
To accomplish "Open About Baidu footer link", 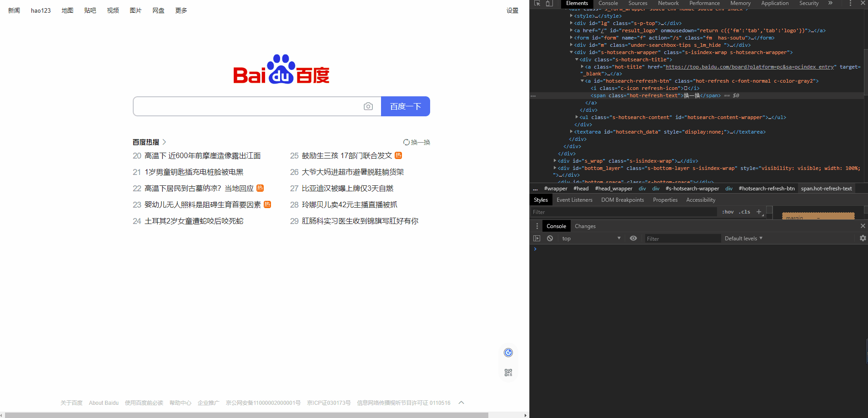I will (x=104, y=403).
